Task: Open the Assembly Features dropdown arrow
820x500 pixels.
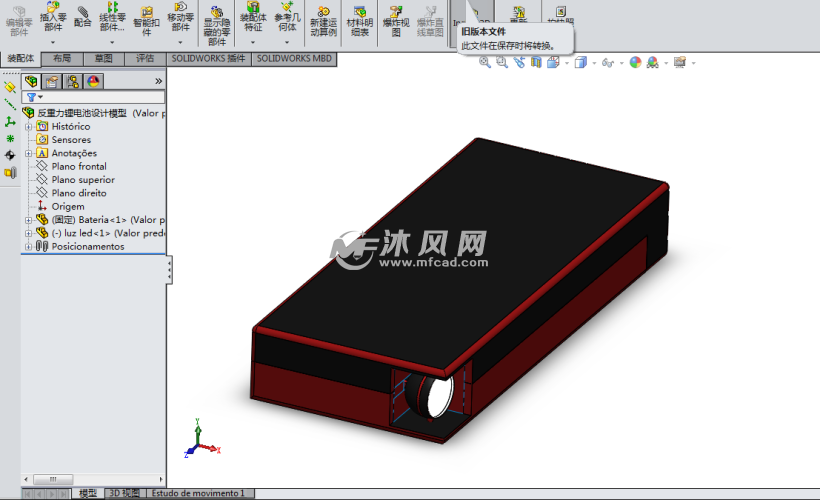Action: pyautogui.click(x=253, y=42)
